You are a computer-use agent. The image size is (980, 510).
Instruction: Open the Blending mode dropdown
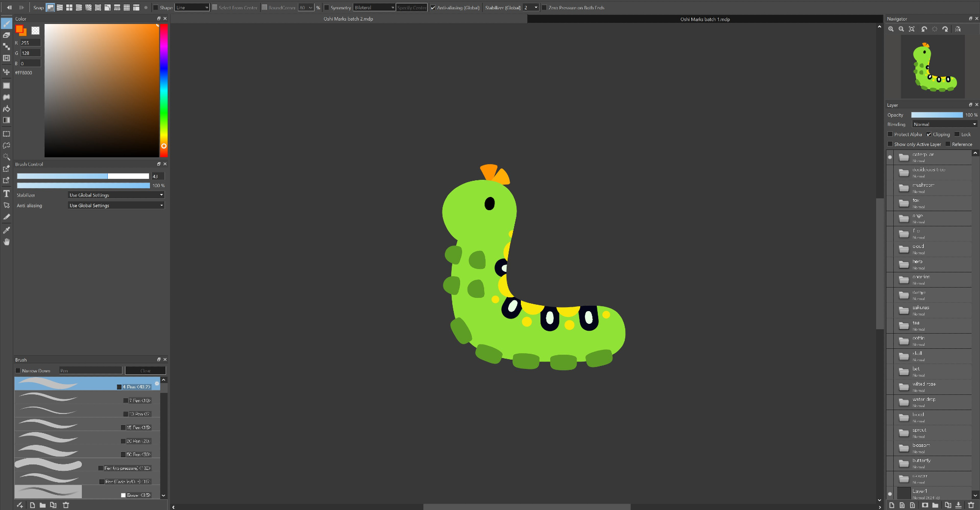pos(944,124)
